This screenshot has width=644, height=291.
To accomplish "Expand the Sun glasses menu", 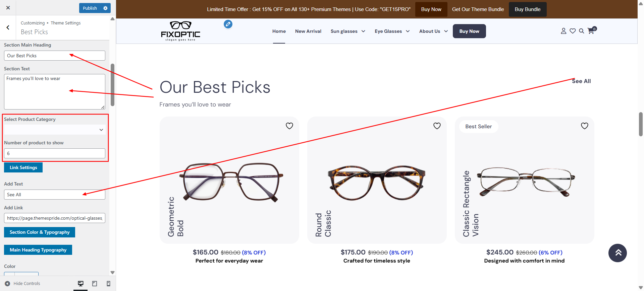I will 348,31.
